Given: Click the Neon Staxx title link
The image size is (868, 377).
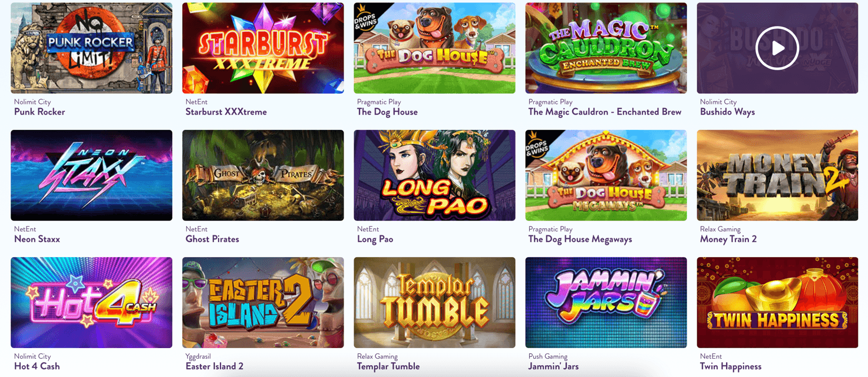Looking at the screenshot, I should pos(37,239).
